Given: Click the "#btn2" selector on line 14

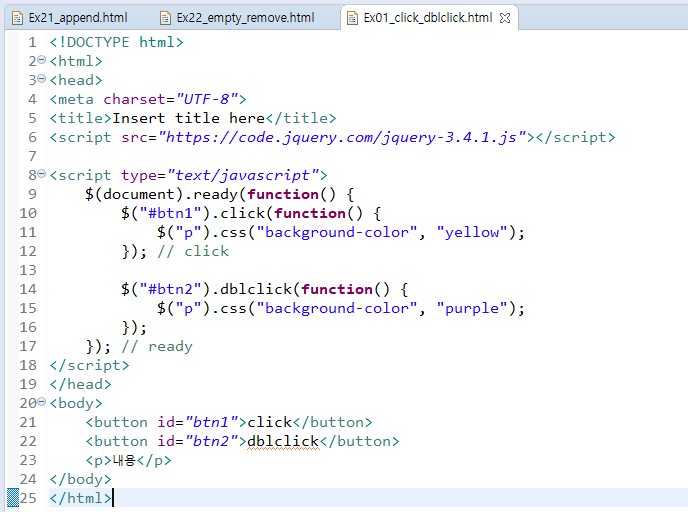Looking at the screenshot, I should click(170, 289).
